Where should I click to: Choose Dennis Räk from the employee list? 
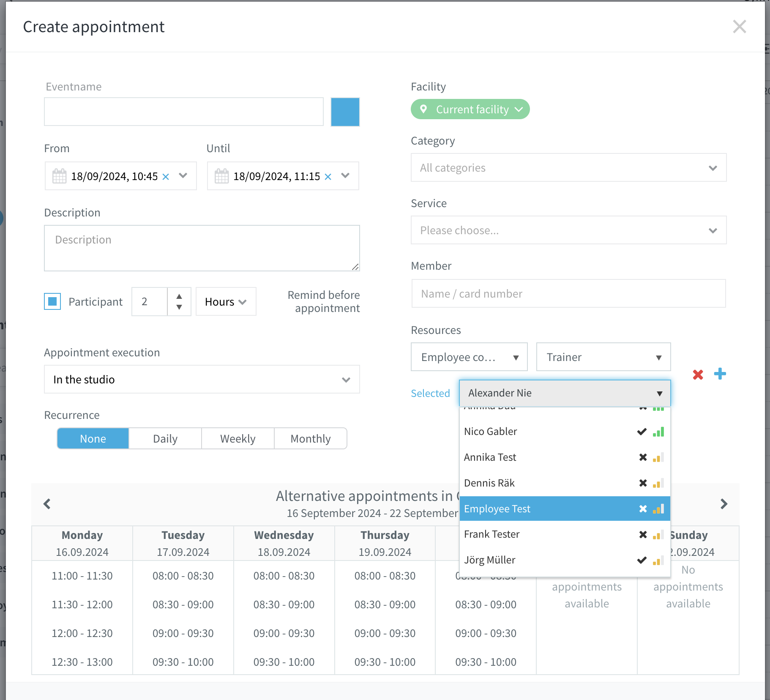point(565,483)
